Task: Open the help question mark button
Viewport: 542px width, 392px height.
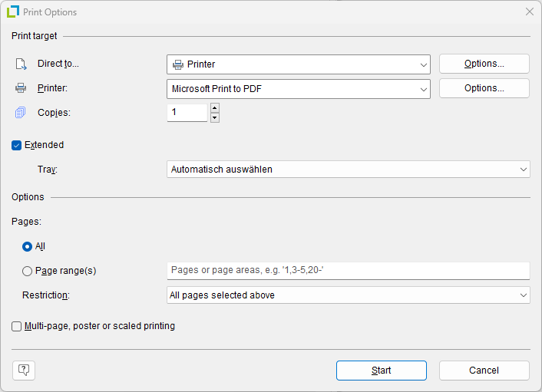Action: 24,371
